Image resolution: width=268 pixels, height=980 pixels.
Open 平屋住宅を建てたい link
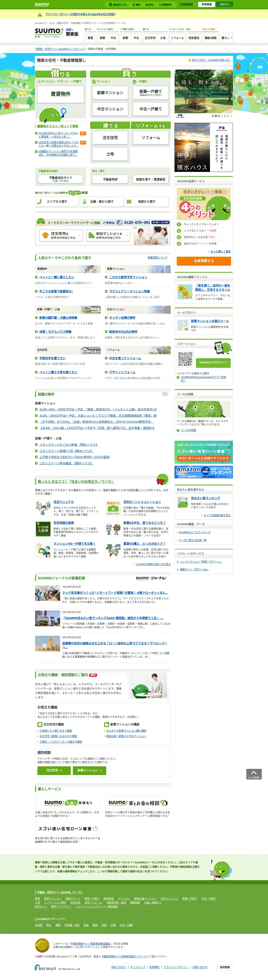tap(52, 358)
